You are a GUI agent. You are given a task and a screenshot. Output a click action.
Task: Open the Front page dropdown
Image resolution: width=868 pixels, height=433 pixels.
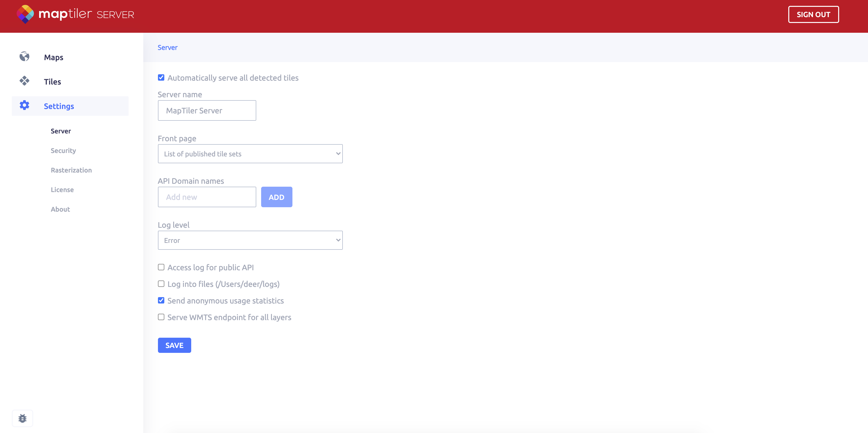[250, 154]
